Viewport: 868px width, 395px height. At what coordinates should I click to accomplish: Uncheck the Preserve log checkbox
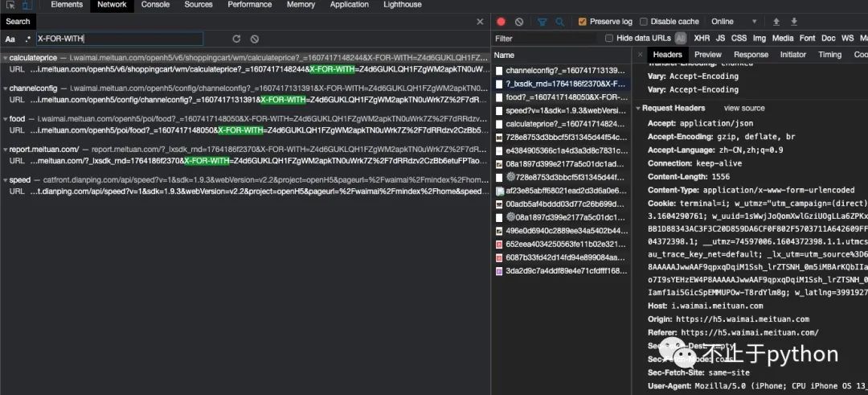[x=583, y=22]
